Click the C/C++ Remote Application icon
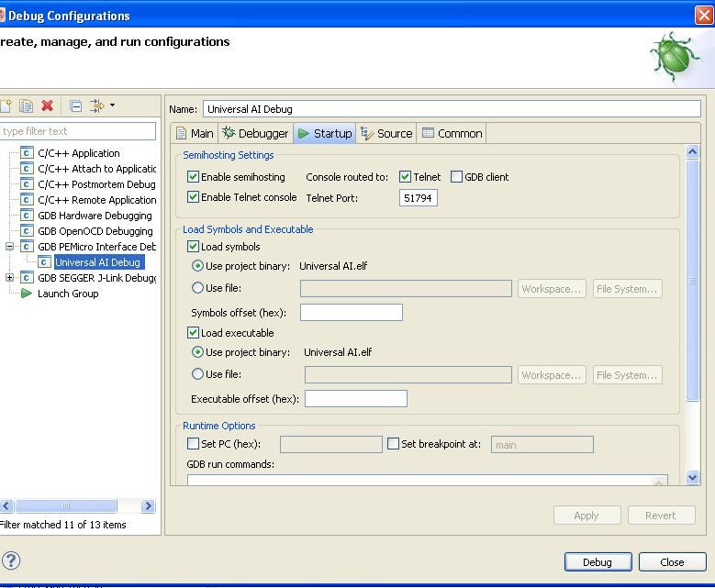 click(27, 200)
